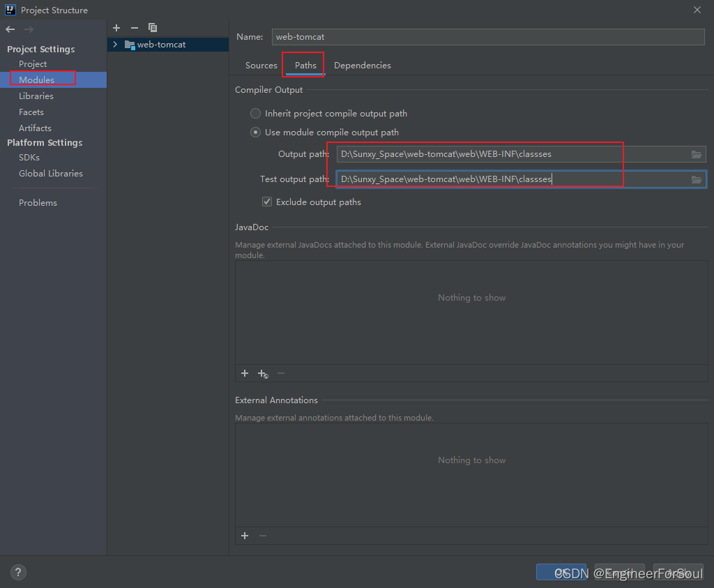Select Inherit project compile output path
Screen dimensions: 714x588
pos(256,114)
